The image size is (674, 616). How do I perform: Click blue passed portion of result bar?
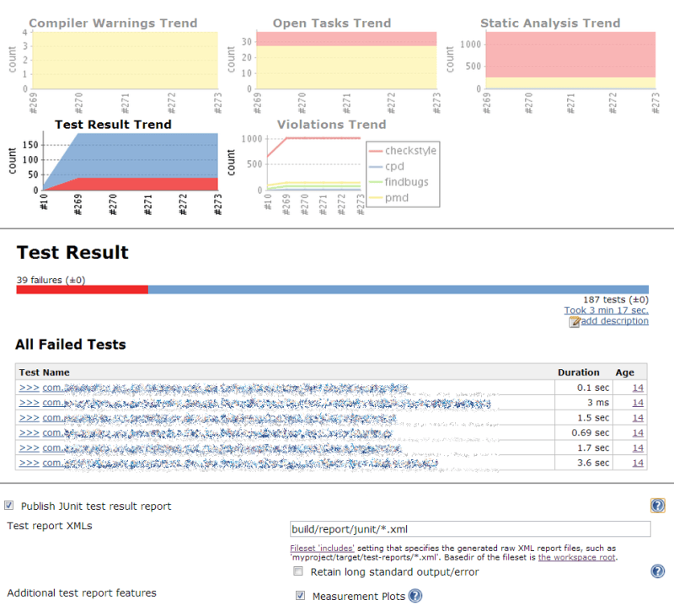(399, 290)
